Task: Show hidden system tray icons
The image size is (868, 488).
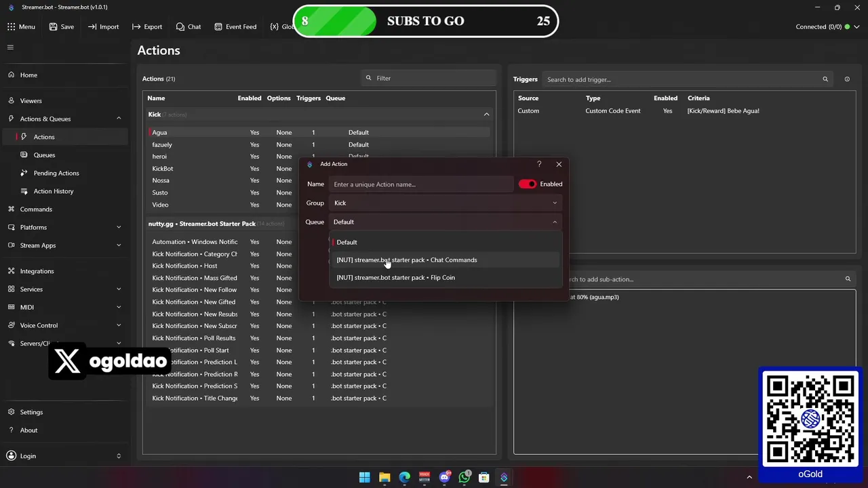Action: tap(749, 478)
